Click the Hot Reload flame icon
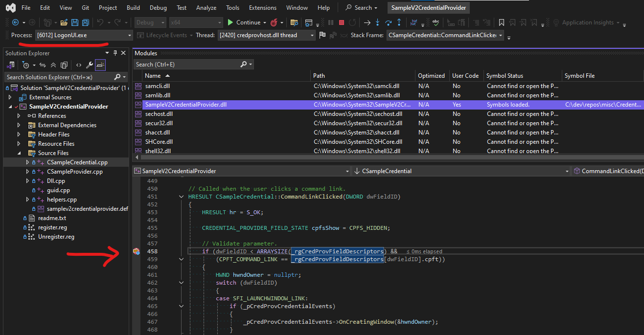Screen dimensions: 644x335 (274, 22)
